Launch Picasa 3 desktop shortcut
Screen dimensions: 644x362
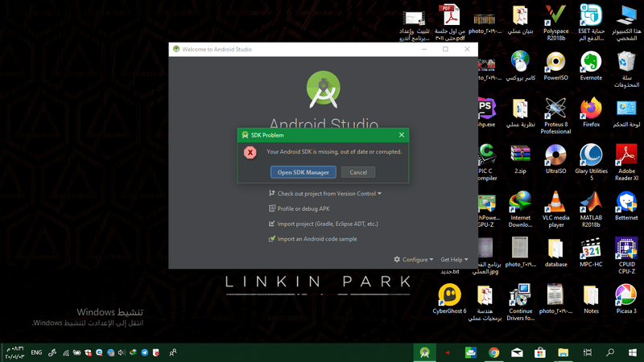[626, 299]
